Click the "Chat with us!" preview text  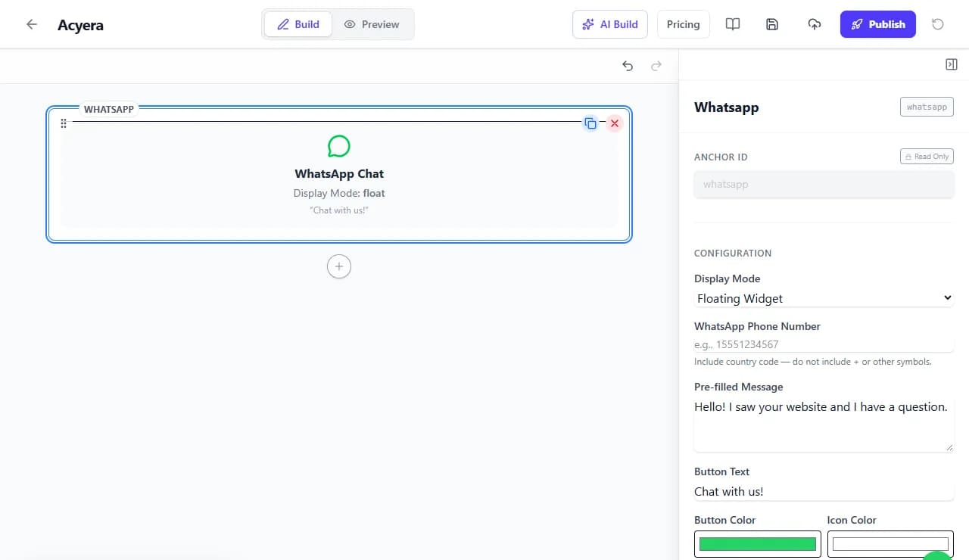pos(339,210)
